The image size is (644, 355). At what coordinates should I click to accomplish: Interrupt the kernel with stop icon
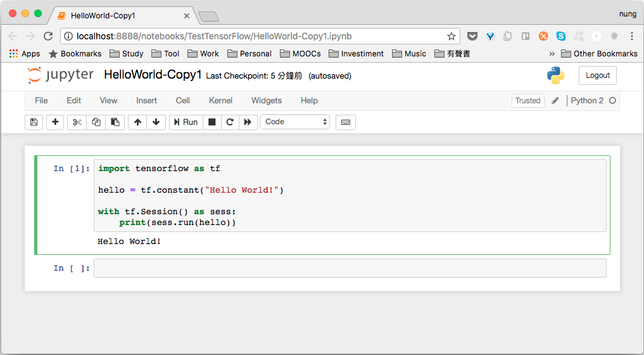coord(212,122)
